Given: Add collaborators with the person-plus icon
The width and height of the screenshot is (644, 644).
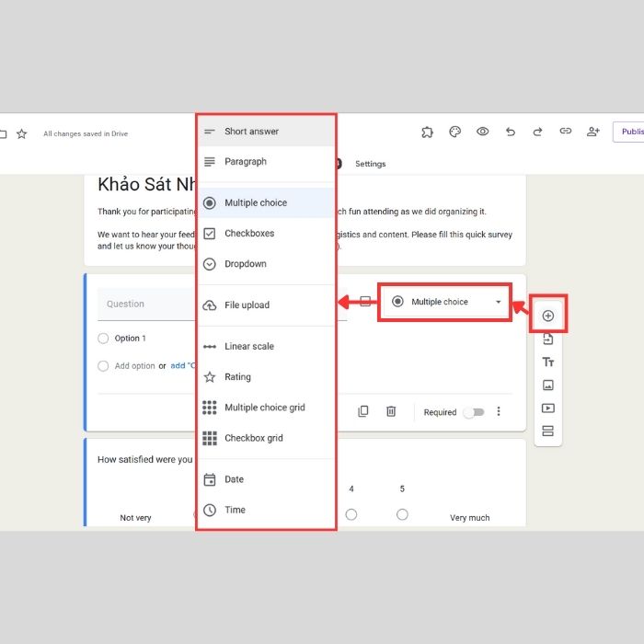Looking at the screenshot, I should 593,132.
